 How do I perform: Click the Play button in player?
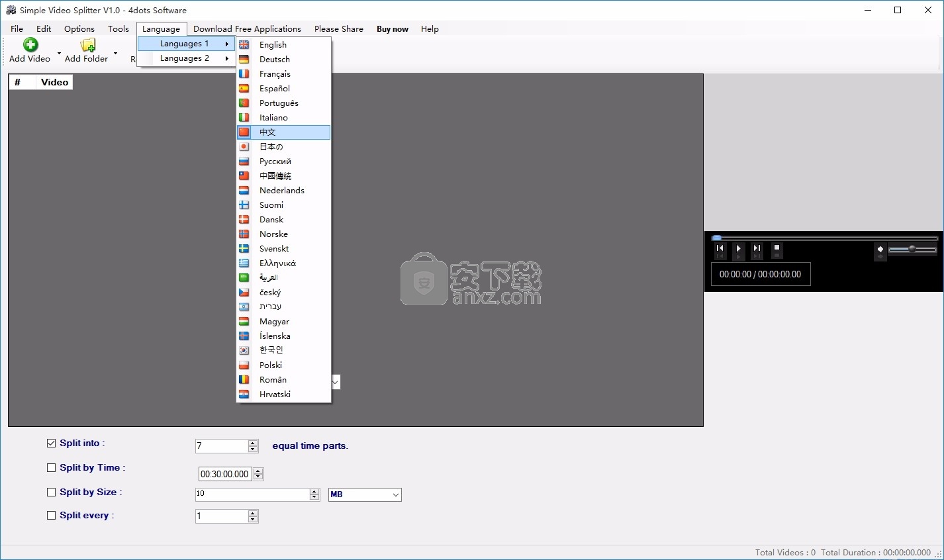coord(739,249)
